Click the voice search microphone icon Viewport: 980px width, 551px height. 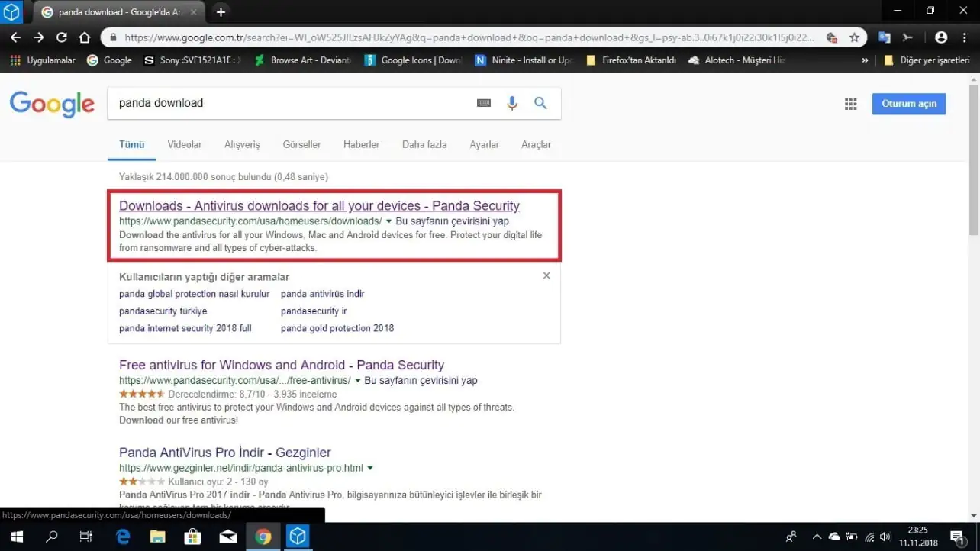(x=512, y=103)
